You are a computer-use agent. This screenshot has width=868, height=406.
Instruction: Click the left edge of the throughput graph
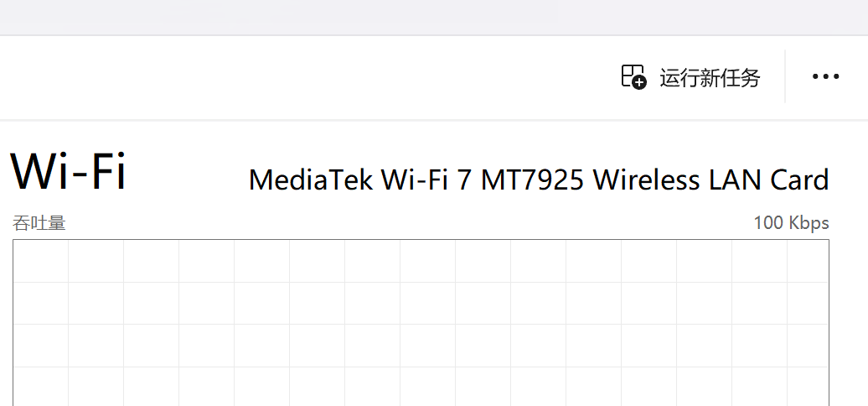click(13, 323)
